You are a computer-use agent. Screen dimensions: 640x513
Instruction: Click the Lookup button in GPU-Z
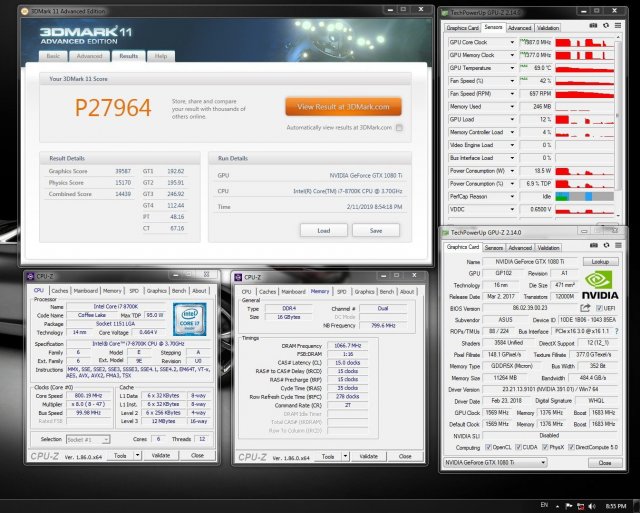(600, 262)
